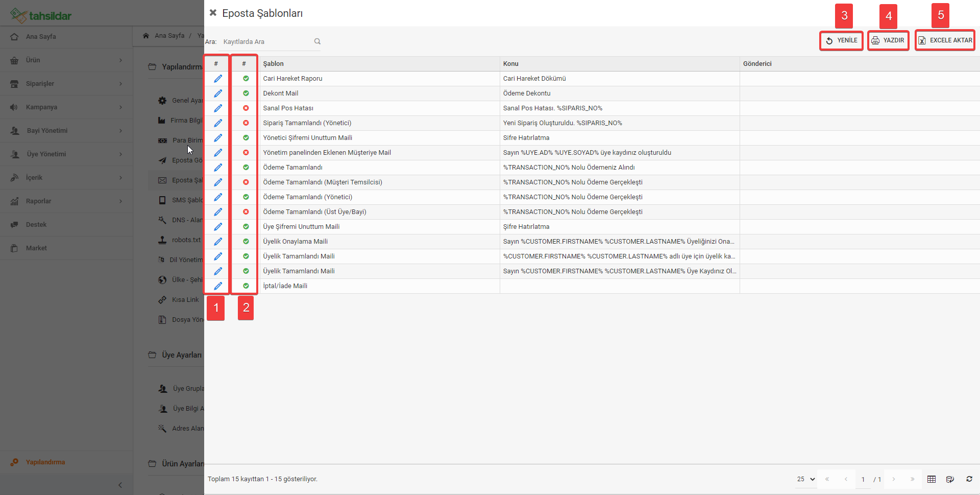Open Kısa Link in background list

(180, 300)
